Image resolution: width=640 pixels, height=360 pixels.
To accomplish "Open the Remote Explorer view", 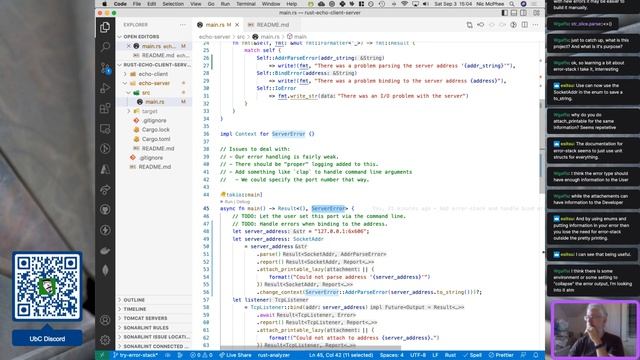I will click(x=105, y=129).
